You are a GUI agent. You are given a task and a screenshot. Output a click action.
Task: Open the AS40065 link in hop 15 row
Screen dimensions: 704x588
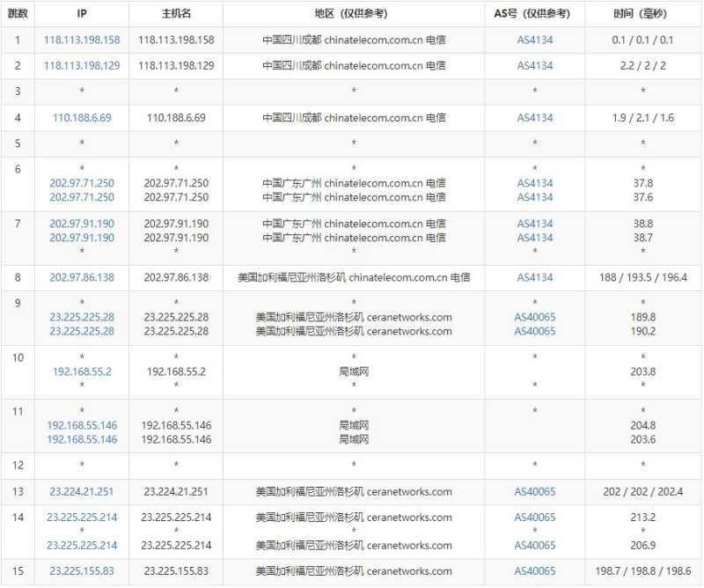(535, 571)
